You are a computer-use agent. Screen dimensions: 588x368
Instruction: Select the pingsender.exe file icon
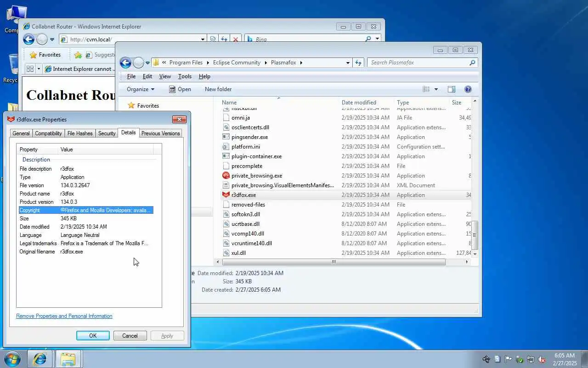pyautogui.click(x=226, y=137)
